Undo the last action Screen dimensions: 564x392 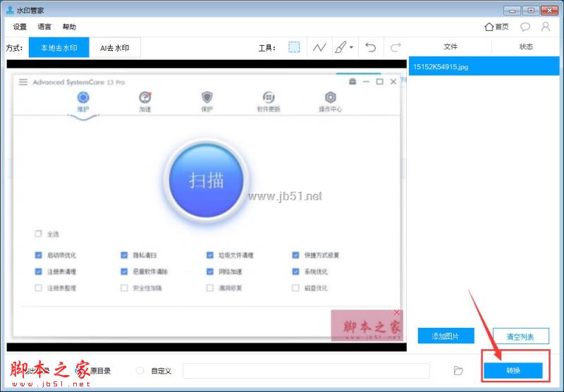pyautogui.click(x=371, y=47)
